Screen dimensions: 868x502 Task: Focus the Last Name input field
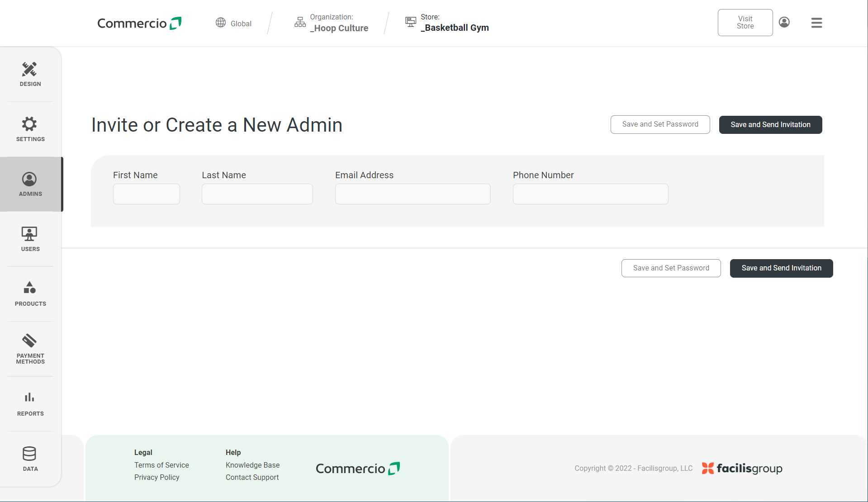[x=257, y=194]
